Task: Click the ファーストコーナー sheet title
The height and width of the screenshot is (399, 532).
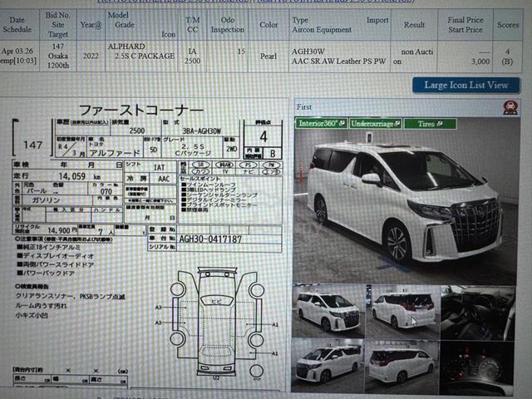Action: point(141,110)
